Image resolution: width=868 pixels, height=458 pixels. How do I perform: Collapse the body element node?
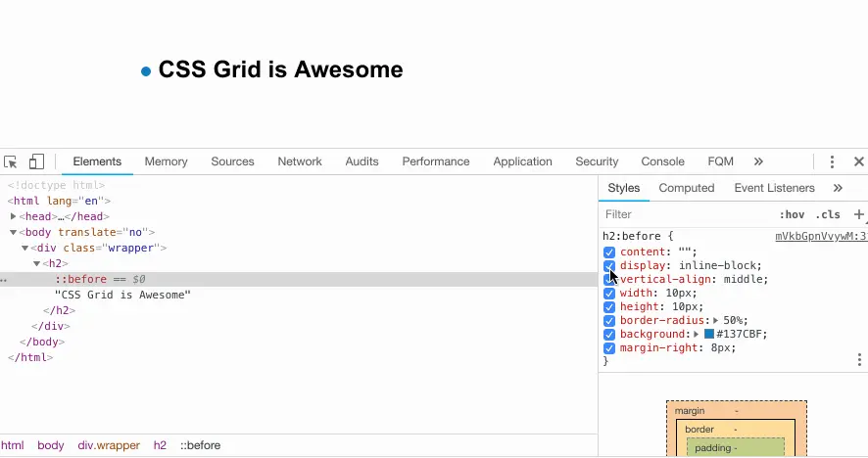13,232
